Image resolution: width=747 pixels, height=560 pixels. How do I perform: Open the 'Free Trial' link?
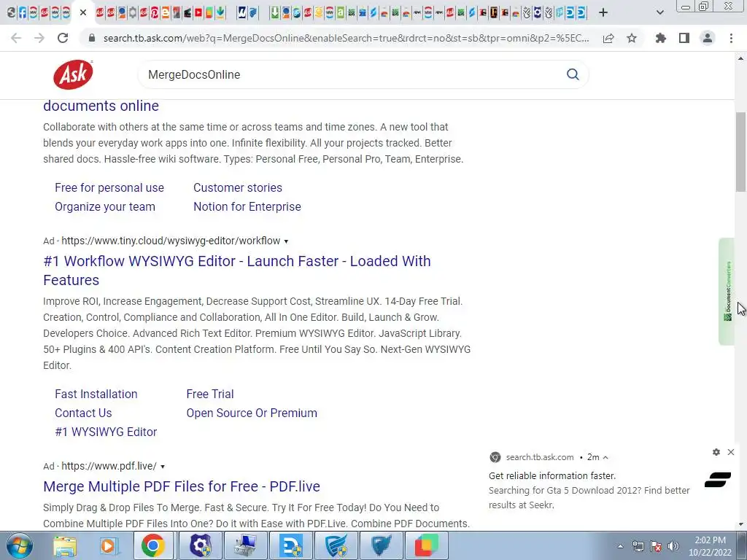(x=210, y=394)
